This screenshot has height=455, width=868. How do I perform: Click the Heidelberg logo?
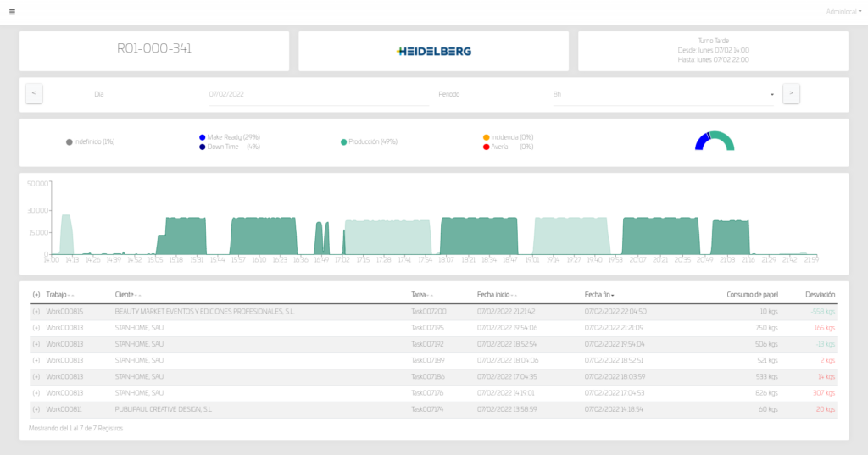coord(434,52)
